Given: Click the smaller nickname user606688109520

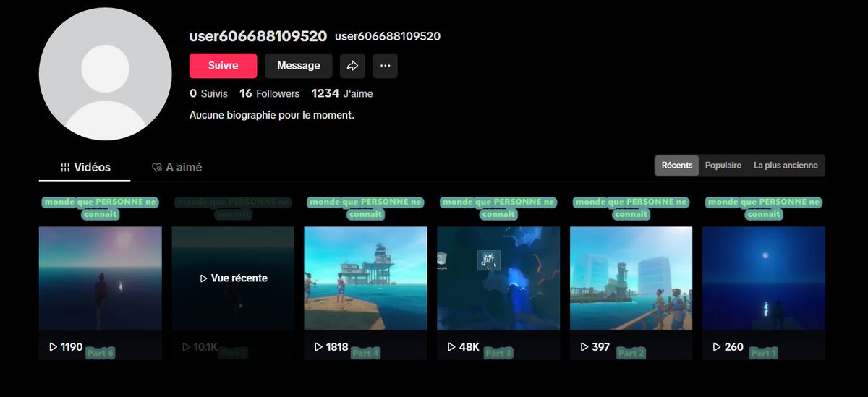Looking at the screenshot, I should (x=388, y=36).
